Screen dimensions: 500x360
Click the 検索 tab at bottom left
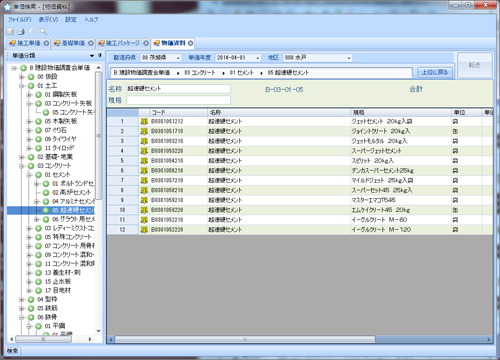(x=13, y=351)
